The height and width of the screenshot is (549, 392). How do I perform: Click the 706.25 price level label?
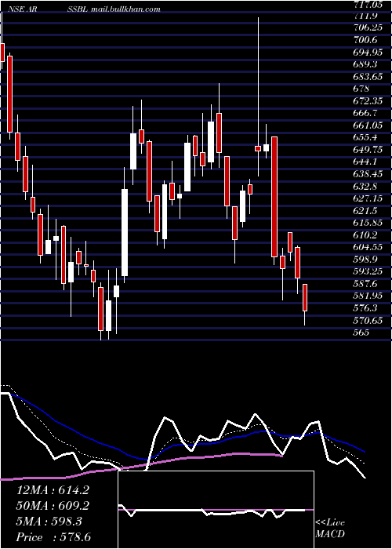[369, 27]
